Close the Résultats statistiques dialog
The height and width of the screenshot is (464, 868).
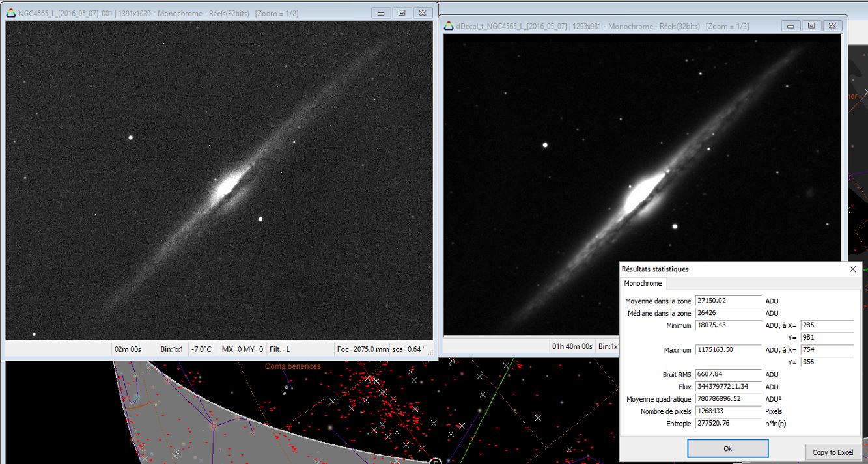(x=853, y=269)
